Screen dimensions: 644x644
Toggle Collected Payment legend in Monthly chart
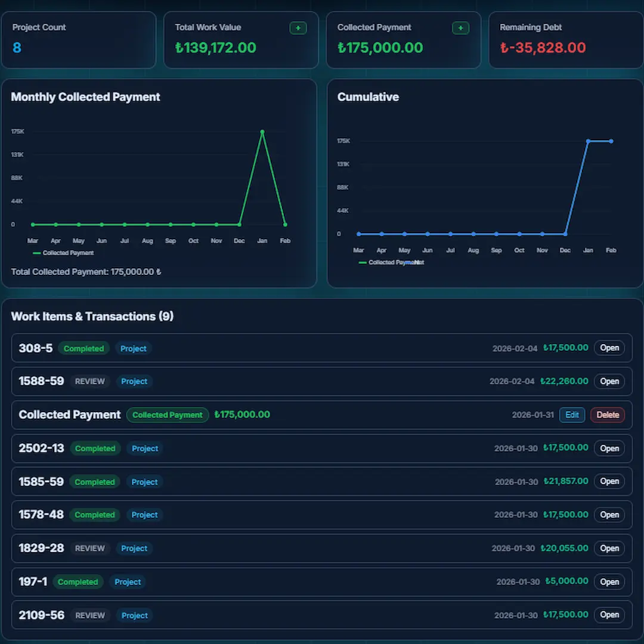[x=63, y=253]
